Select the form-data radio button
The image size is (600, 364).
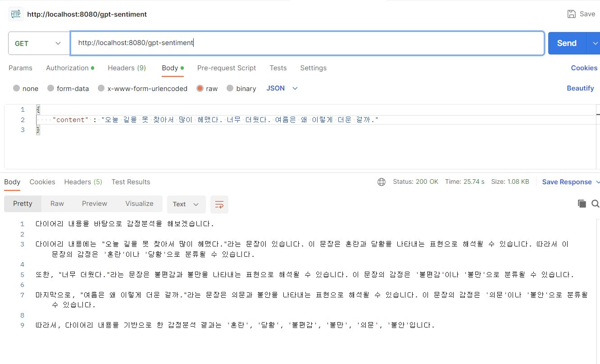pyautogui.click(x=51, y=88)
